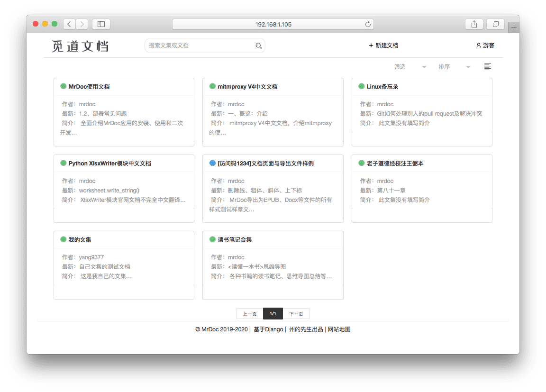Open latest doc worksheet.write_string()
Screen dimensions: 546x392
109,191
